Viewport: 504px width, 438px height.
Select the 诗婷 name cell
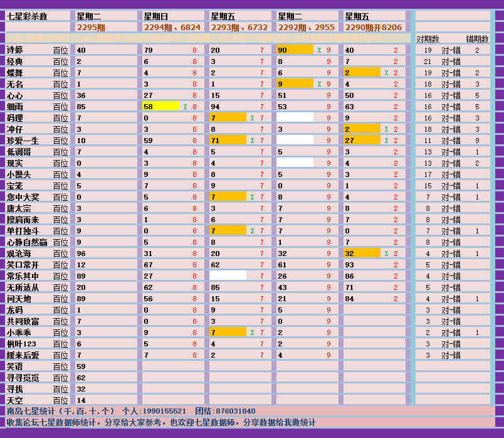pos(15,50)
